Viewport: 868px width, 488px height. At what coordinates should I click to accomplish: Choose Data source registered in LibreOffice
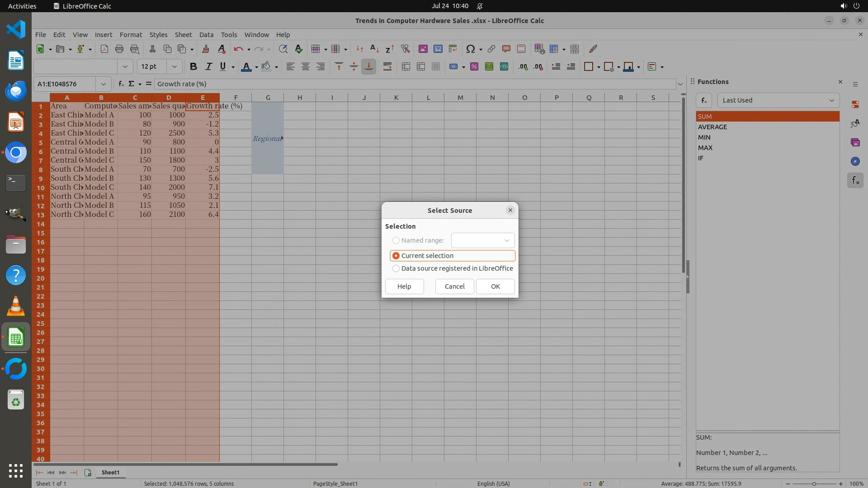pos(396,268)
